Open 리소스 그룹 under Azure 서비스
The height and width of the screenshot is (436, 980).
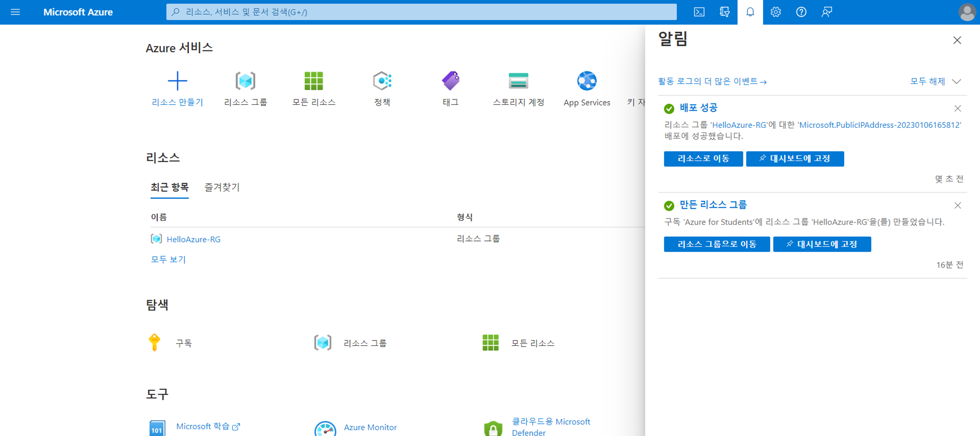click(245, 81)
